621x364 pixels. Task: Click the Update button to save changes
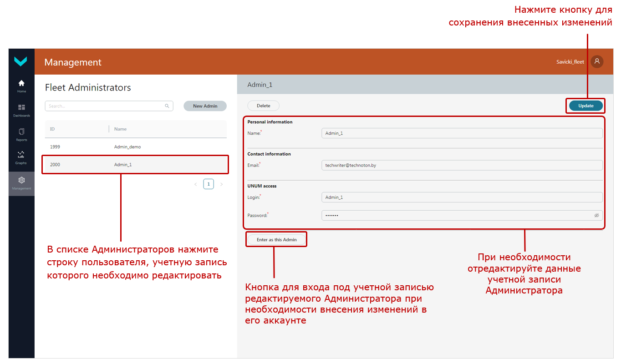tap(585, 105)
